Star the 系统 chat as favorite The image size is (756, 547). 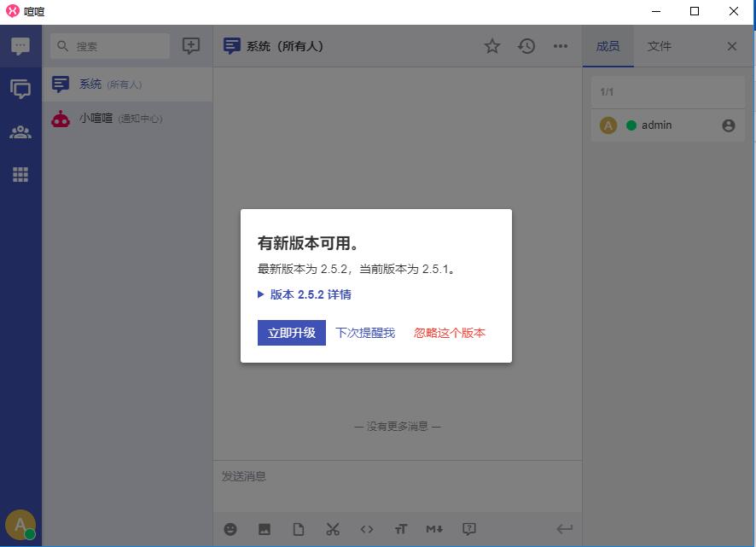pos(492,46)
